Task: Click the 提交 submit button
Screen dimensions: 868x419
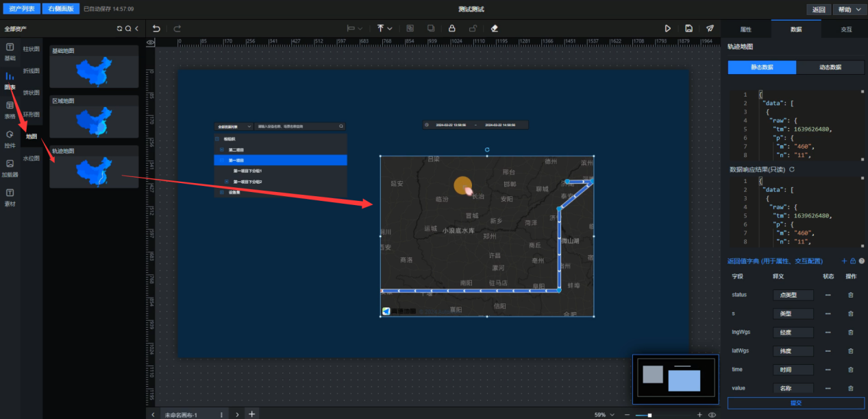Action: click(795, 403)
